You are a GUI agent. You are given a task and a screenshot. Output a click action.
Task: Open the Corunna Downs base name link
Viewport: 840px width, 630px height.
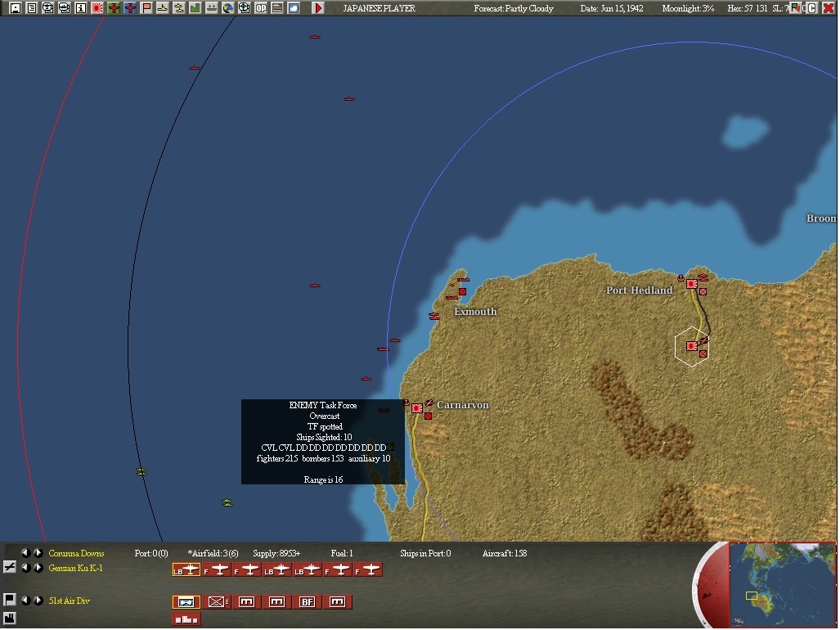[76, 553]
